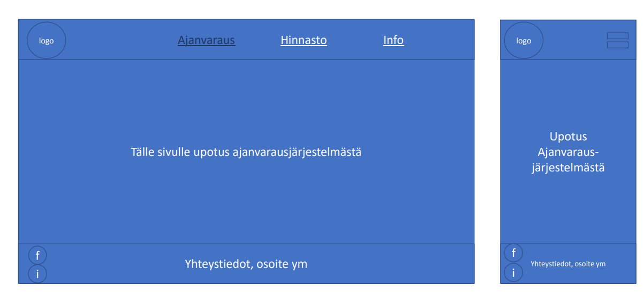Click the logo circle in the mobile header
Viewport: 644px width, 293px height.
(x=524, y=40)
